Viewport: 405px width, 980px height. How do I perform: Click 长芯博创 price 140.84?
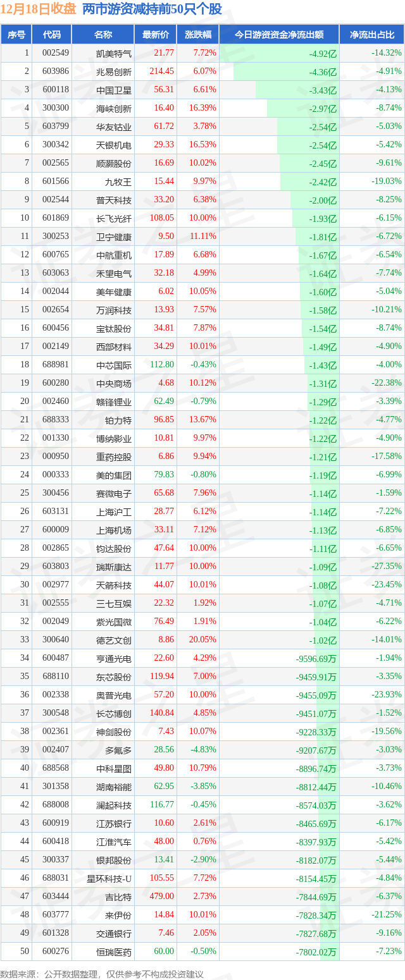[x=161, y=713]
